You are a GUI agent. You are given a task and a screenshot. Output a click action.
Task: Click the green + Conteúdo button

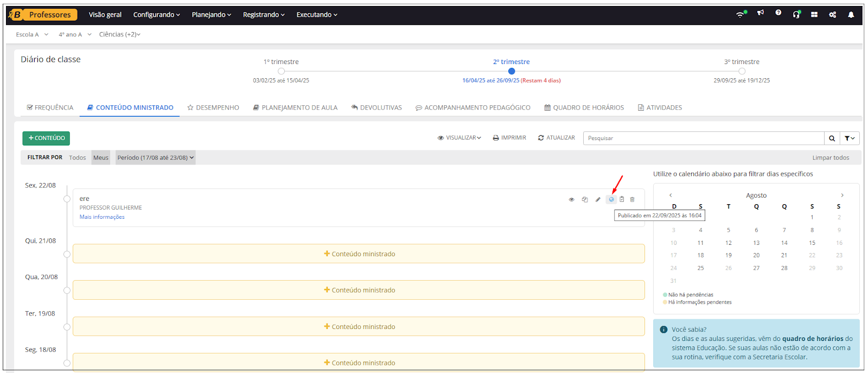(x=46, y=138)
